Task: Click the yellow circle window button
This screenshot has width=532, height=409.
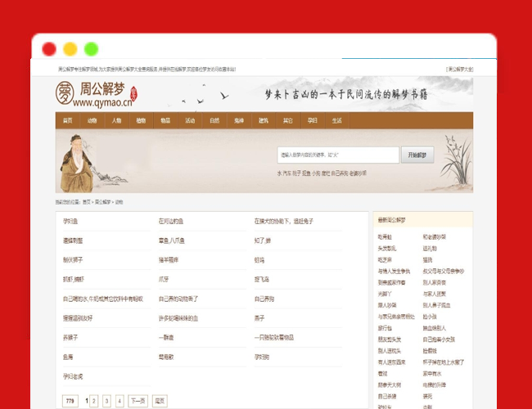Action: pyautogui.click(x=70, y=49)
